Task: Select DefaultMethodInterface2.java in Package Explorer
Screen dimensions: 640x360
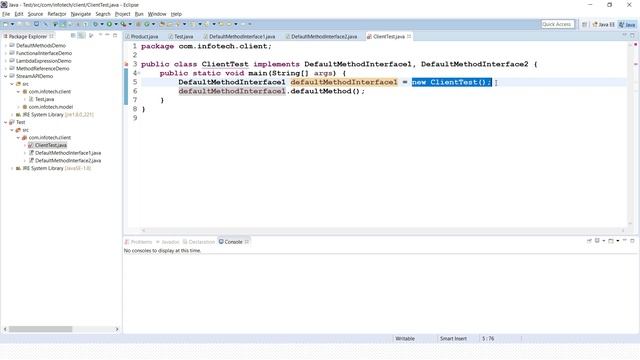Action: click(68, 160)
